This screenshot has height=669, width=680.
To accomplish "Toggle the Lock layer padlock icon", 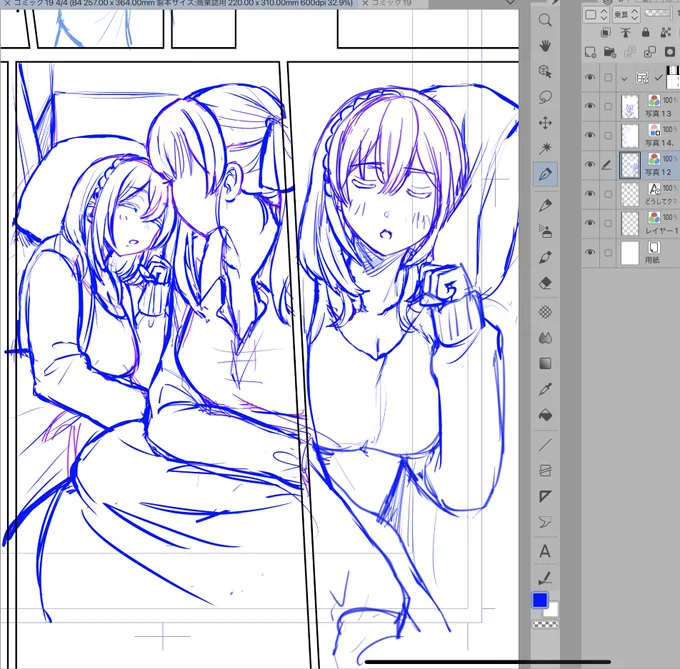I will coord(646,33).
